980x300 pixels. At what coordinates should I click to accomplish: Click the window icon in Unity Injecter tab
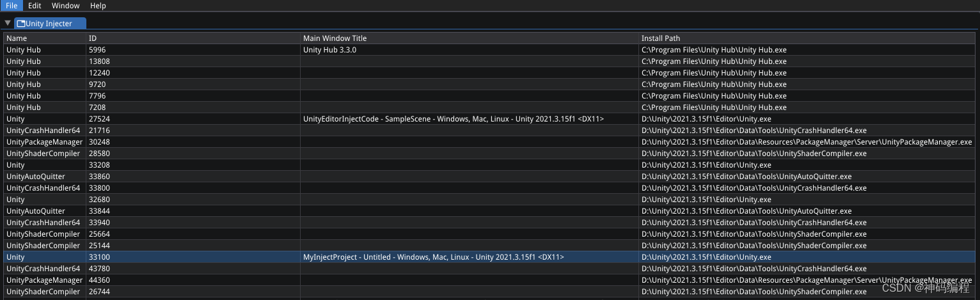[x=21, y=24]
